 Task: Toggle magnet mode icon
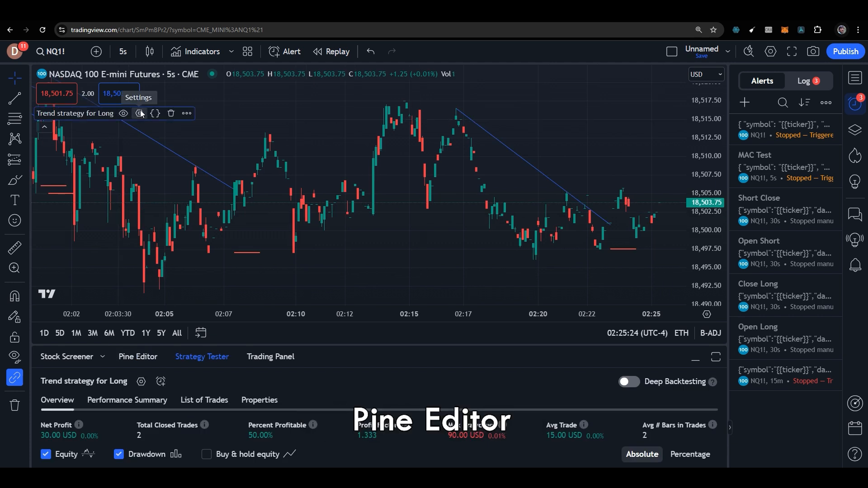point(15,296)
